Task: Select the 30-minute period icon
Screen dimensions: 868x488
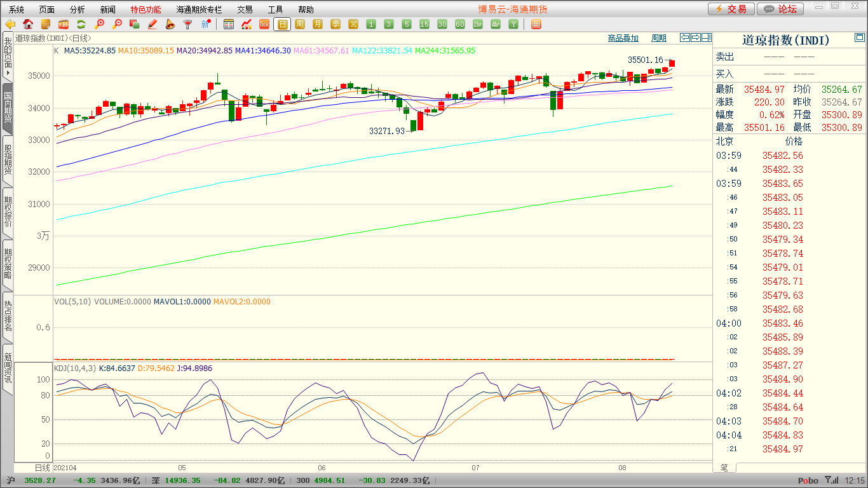Action: click(x=442, y=24)
